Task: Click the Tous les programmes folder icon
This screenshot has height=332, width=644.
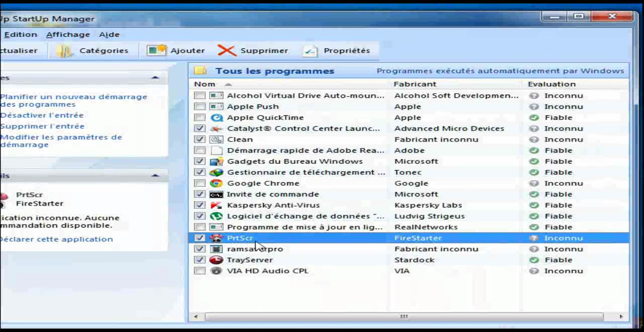Action: (x=200, y=71)
